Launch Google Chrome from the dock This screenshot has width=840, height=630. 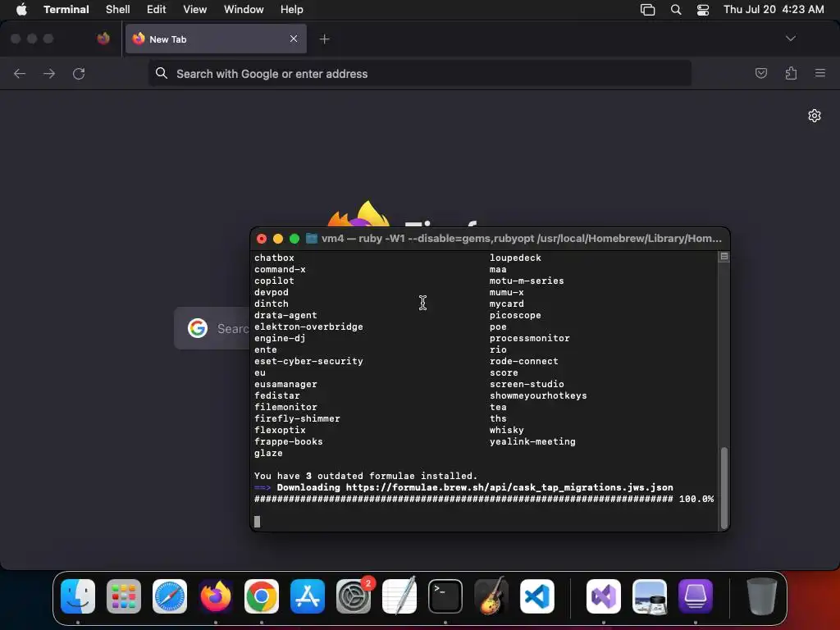[262, 596]
